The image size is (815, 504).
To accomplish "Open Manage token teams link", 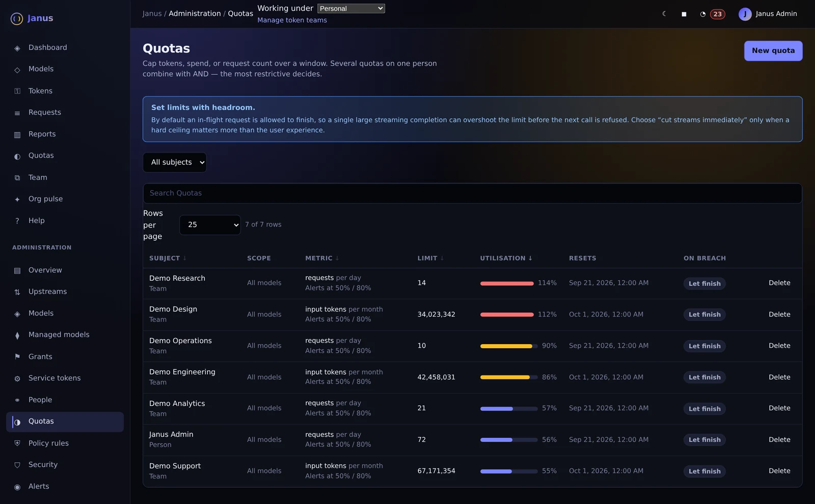I will [x=292, y=20].
